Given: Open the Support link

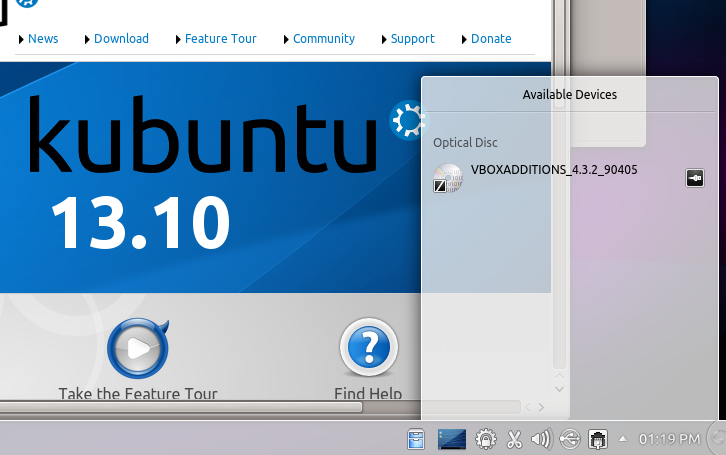Looking at the screenshot, I should pos(413,39).
